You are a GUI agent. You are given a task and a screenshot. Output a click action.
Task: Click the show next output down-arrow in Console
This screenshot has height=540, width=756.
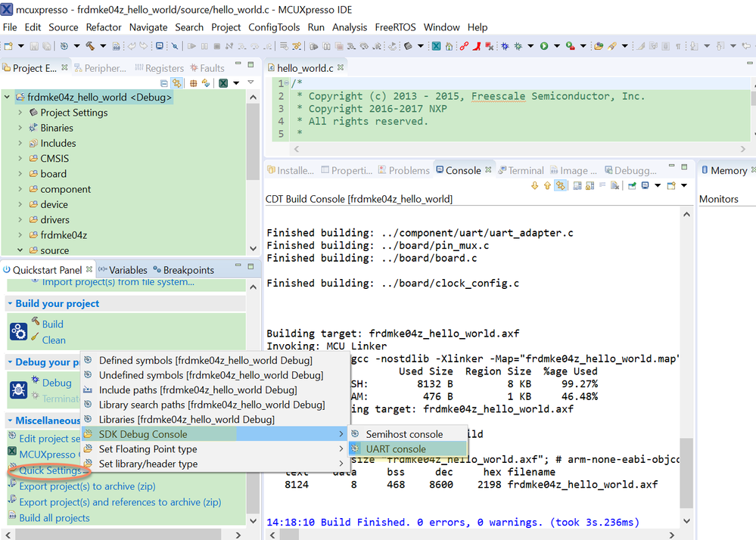pyautogui.click(x=534, y=185)
